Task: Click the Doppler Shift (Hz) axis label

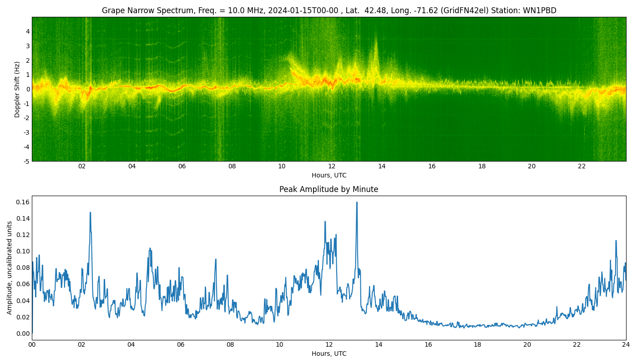Action: point(17,89)
